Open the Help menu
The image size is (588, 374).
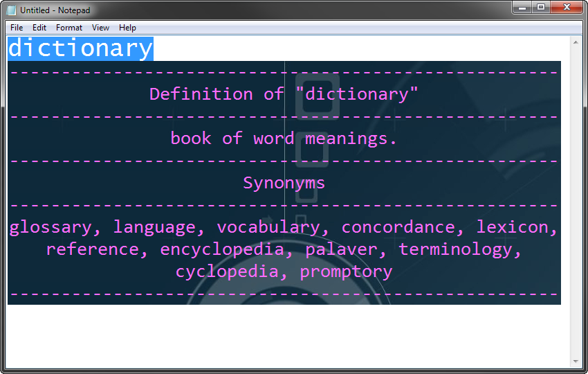127,28
